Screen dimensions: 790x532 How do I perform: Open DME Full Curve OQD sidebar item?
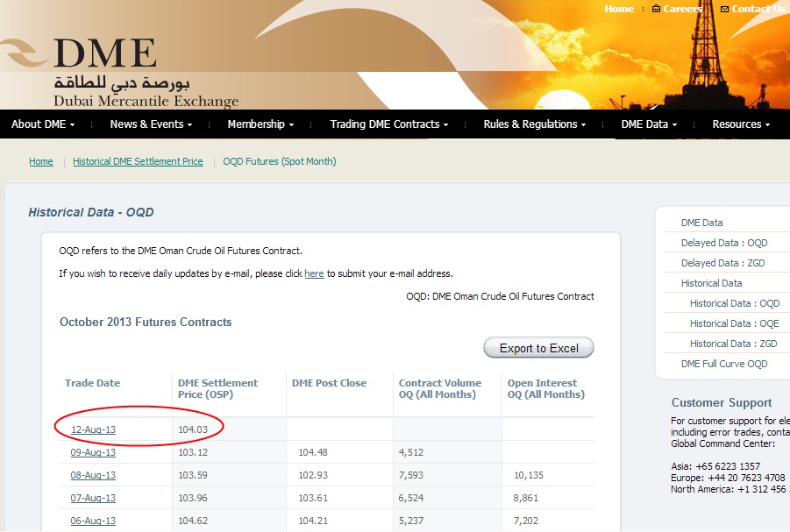click(724, 364)
